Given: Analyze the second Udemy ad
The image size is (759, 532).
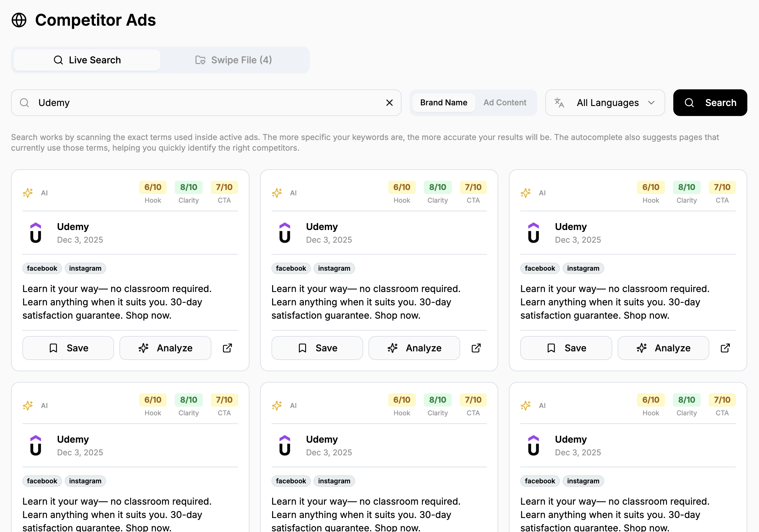Looking at the screenshot, I should 414,348.
